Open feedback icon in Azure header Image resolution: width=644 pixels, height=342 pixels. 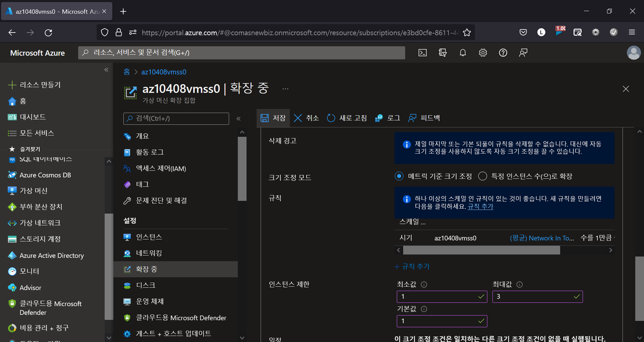point(523,53)
